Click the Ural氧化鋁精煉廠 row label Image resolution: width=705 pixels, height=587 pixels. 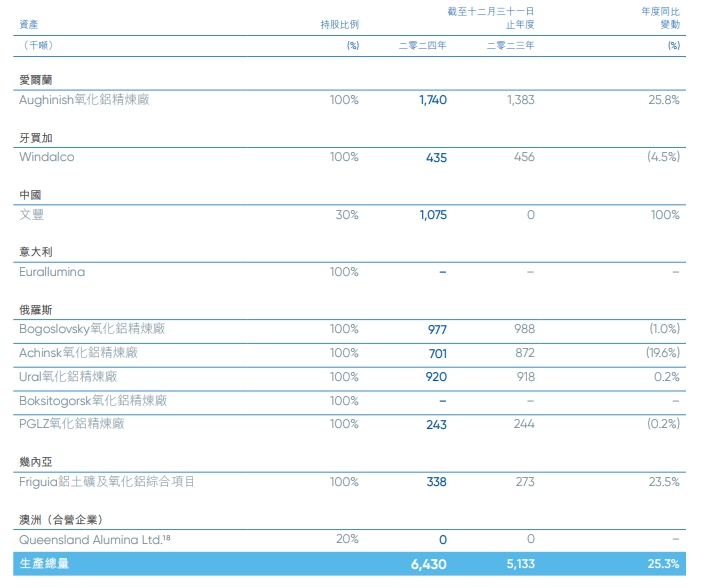pos(68,377)
